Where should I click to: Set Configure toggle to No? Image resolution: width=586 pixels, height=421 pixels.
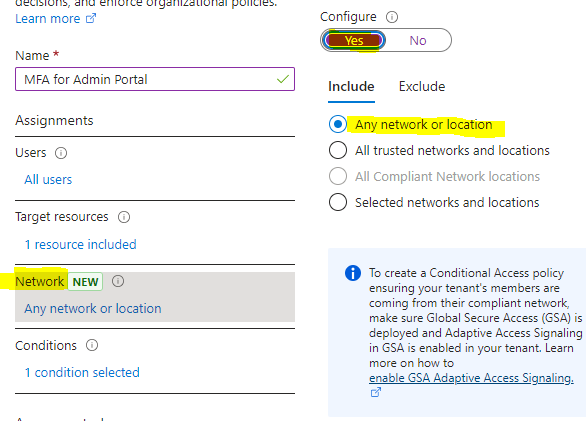[x=418, y=40]
